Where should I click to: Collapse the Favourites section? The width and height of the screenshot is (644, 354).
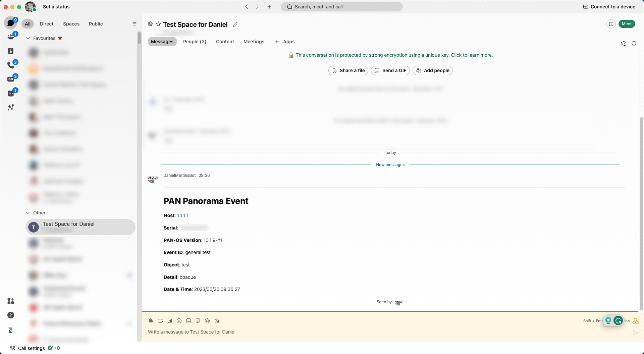coord(28,38)
